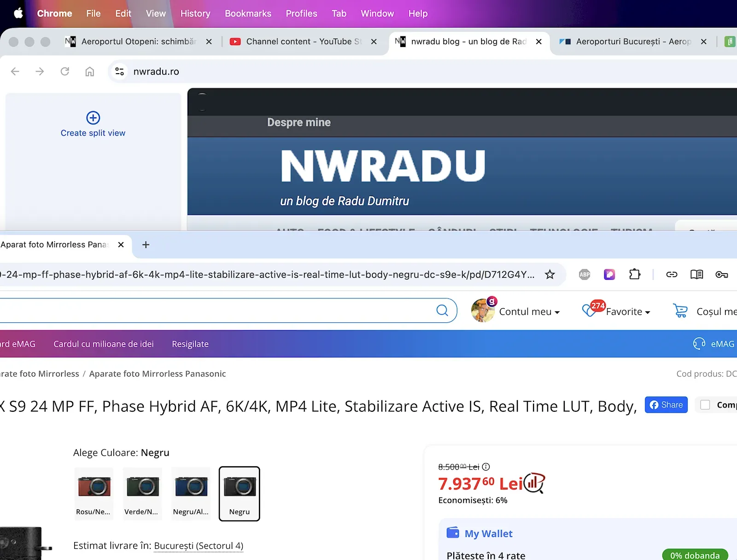The width and height of the screenshot is (737, 560).
Task: Click the magnifier search icon
Action: point(442,311)
